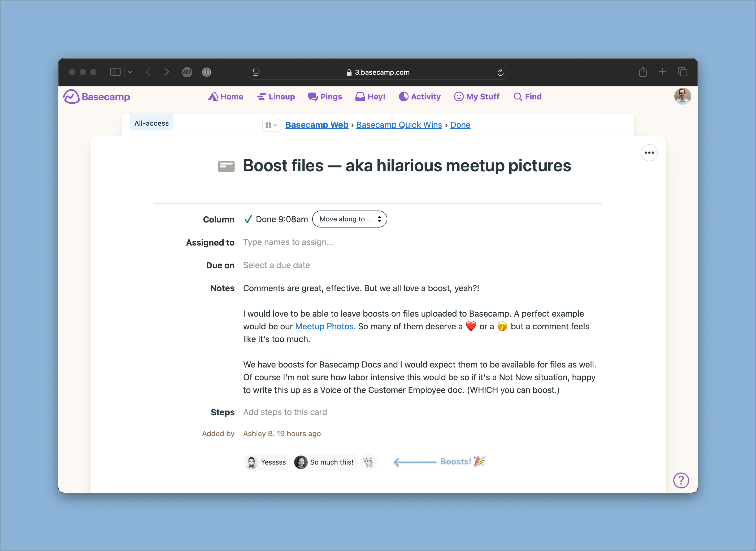756x551 pixels.
Task: Click the 'Done 9:08am' column text
Action: [x=282, y=219]
